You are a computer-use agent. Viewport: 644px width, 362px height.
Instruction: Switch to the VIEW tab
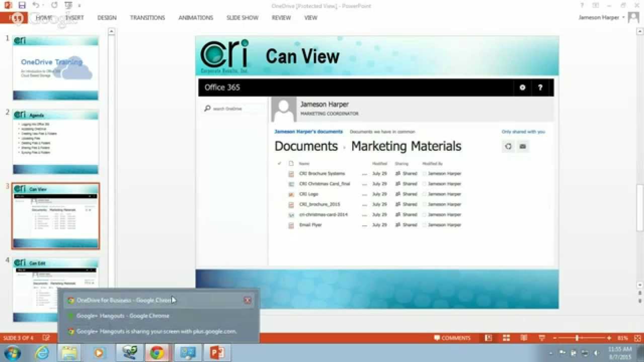pyautogui.click(x=311, y=18)
